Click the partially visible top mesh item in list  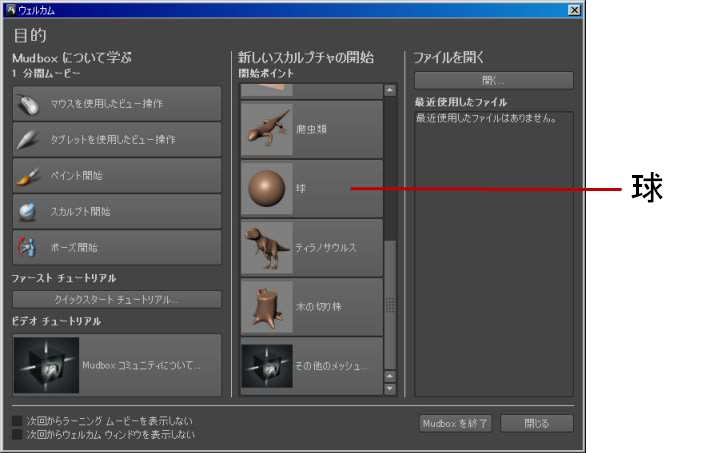coord(312,90)
